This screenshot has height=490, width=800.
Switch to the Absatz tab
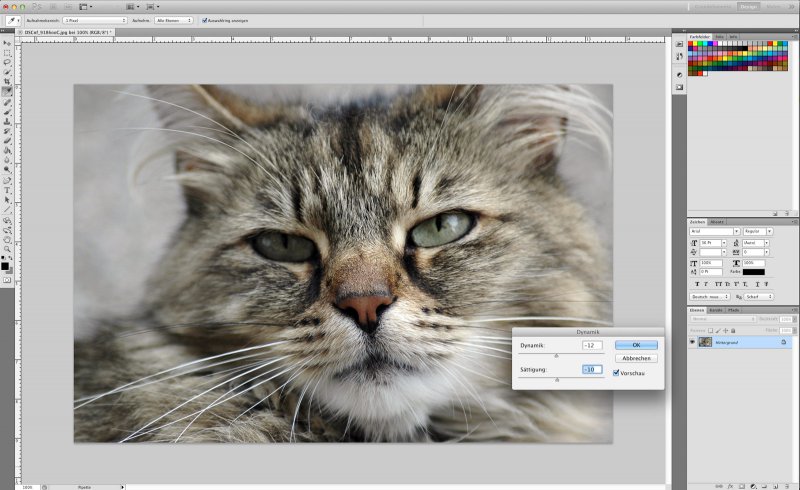coord(717,222)
